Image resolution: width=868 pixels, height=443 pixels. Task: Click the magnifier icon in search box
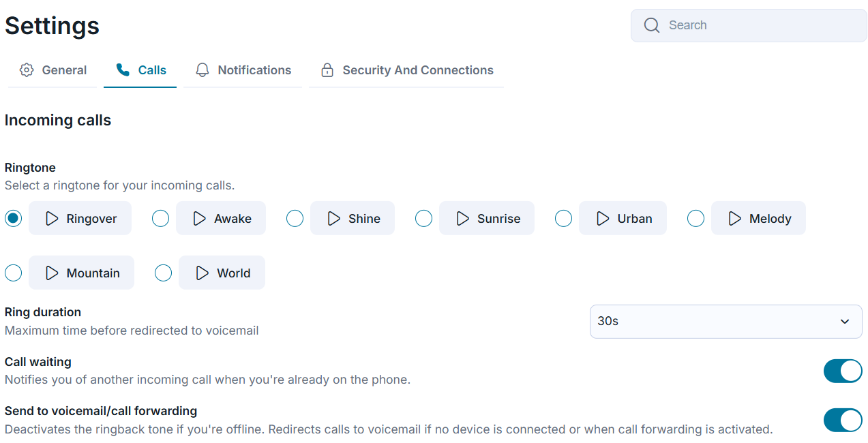(652, 25)
